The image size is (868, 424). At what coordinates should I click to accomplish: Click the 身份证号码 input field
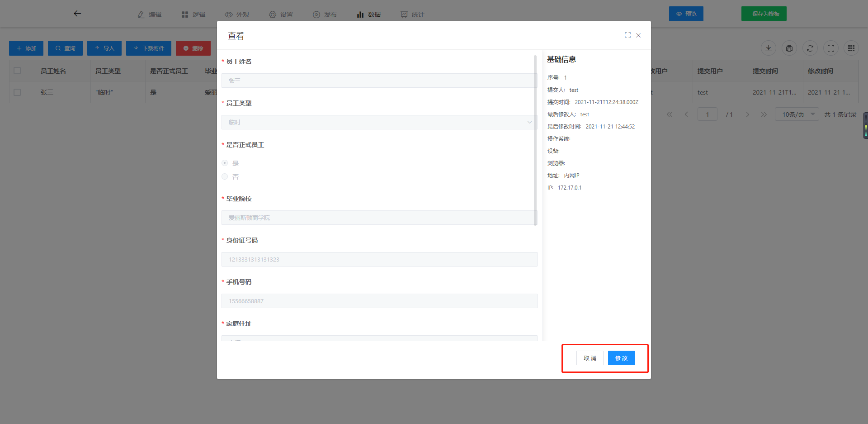click(x=379, y=259)
